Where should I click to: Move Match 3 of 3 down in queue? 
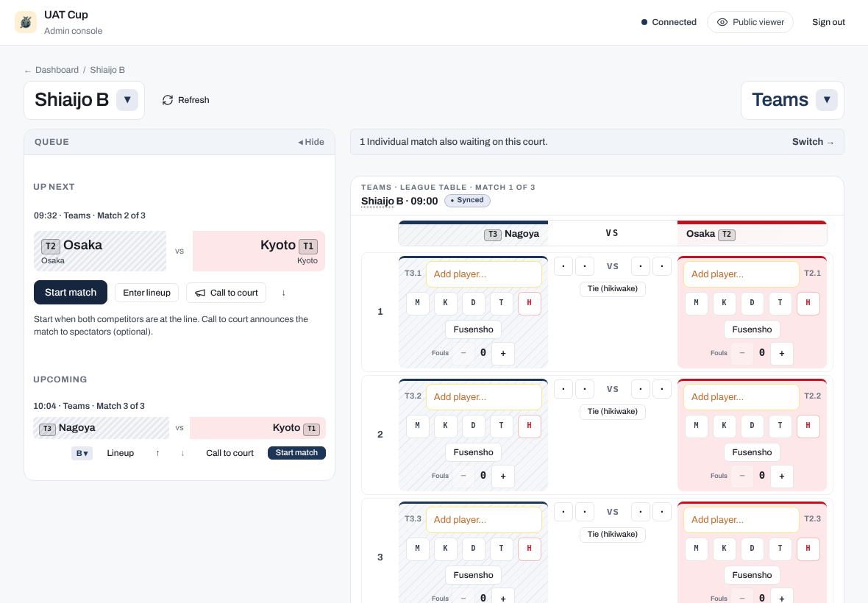182,453
